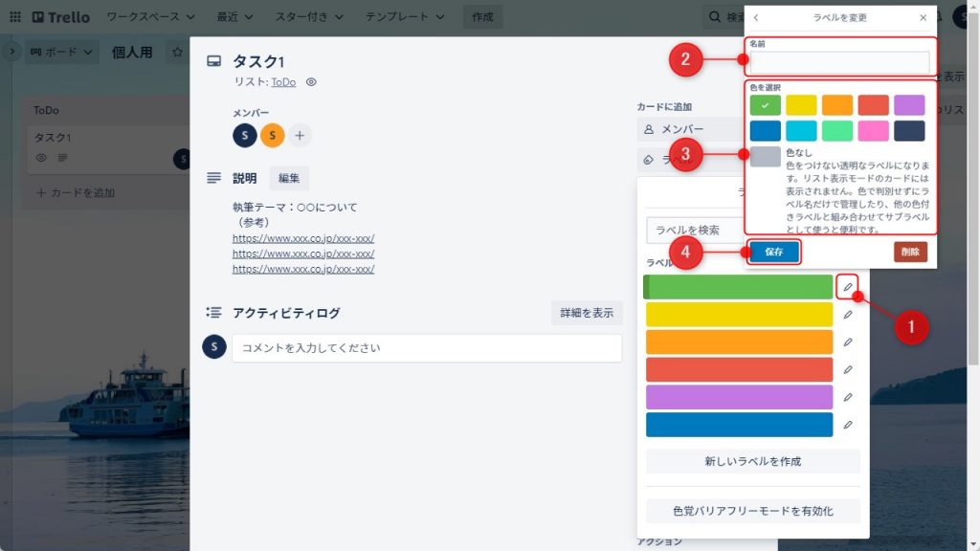The image size is (980, 551).
Task: Add a member with the plus button
Action: click(x=300, y=136)
